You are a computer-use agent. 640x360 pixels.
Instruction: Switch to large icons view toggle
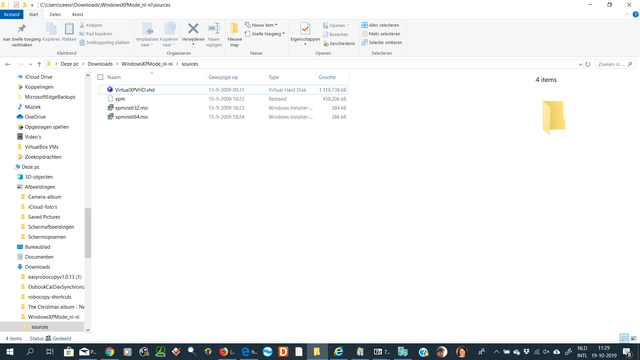pyautogui.click(x=634, y=338)
